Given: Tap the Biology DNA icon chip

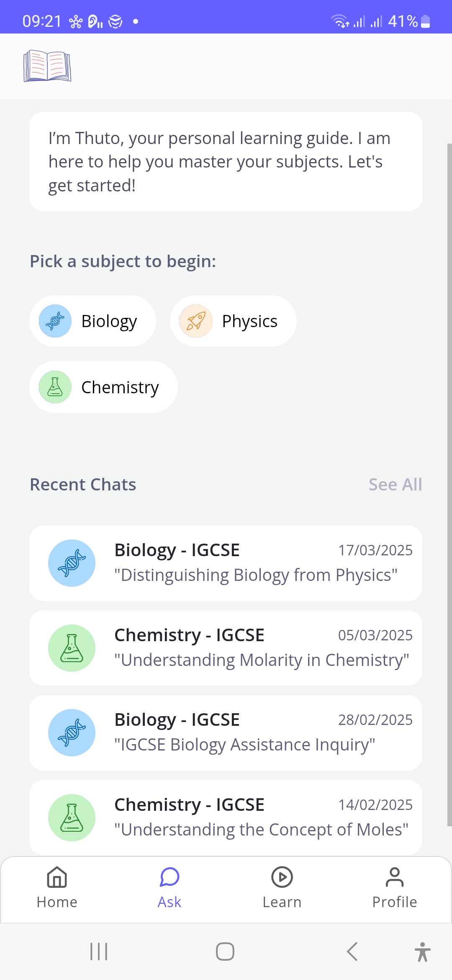Looking at the screenshot, I should [x=55, y=321].
